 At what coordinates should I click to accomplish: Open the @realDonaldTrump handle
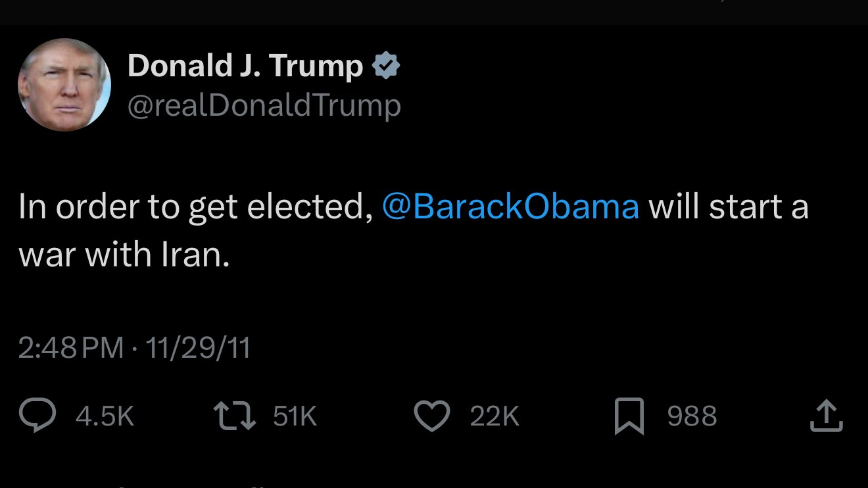[264, 106]
